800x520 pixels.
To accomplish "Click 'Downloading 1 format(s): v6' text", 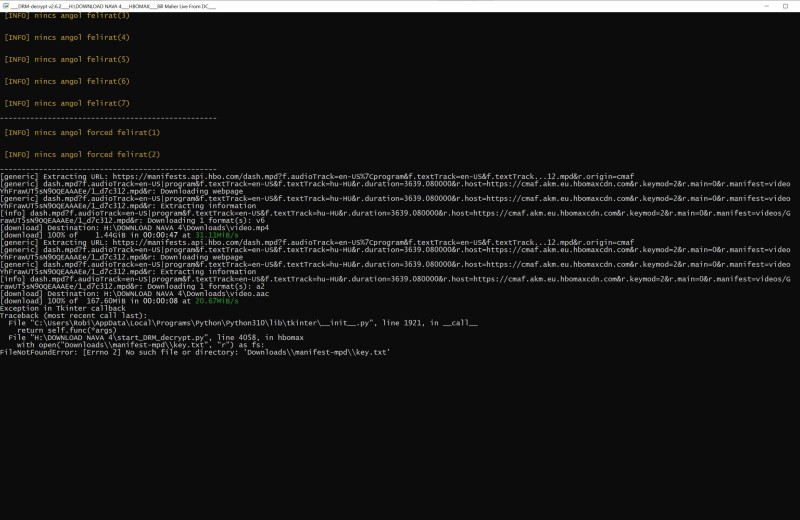I will 206,220.
